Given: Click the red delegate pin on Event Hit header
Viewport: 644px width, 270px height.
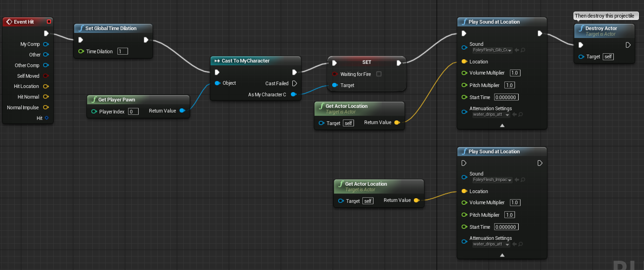Looking at the screenshot, I should point(49,22).
